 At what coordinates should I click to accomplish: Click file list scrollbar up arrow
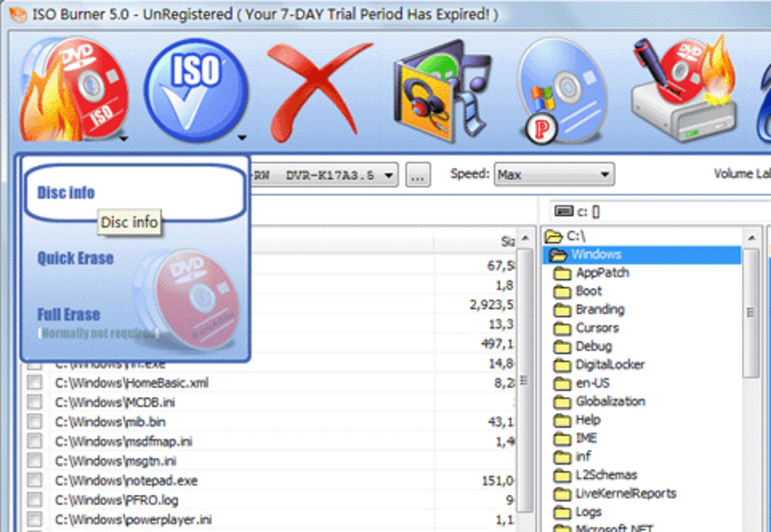pos(525,239)
